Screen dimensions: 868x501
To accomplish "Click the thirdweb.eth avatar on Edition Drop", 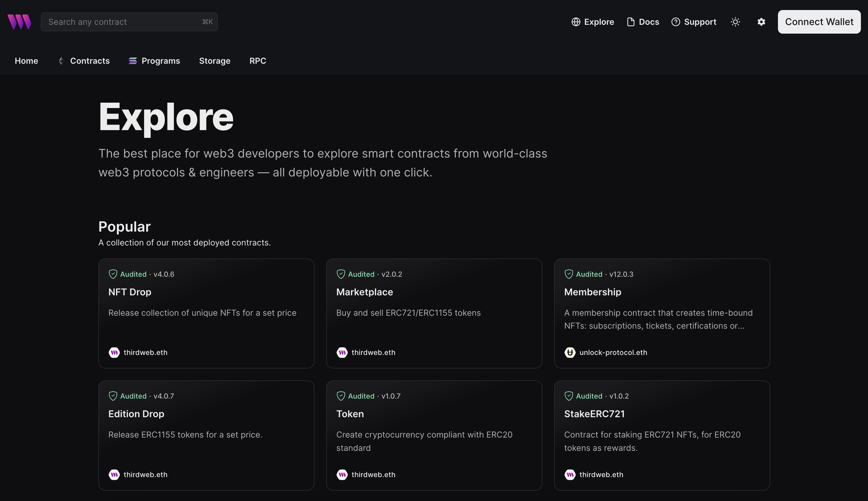I will pyautogui.click(x=114, y=474).
